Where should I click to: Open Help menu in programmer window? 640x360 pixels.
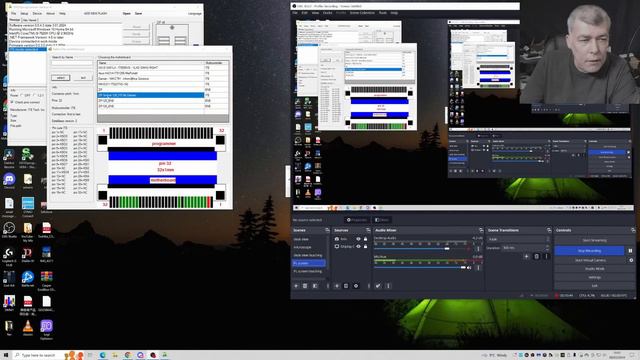point(62,13)
